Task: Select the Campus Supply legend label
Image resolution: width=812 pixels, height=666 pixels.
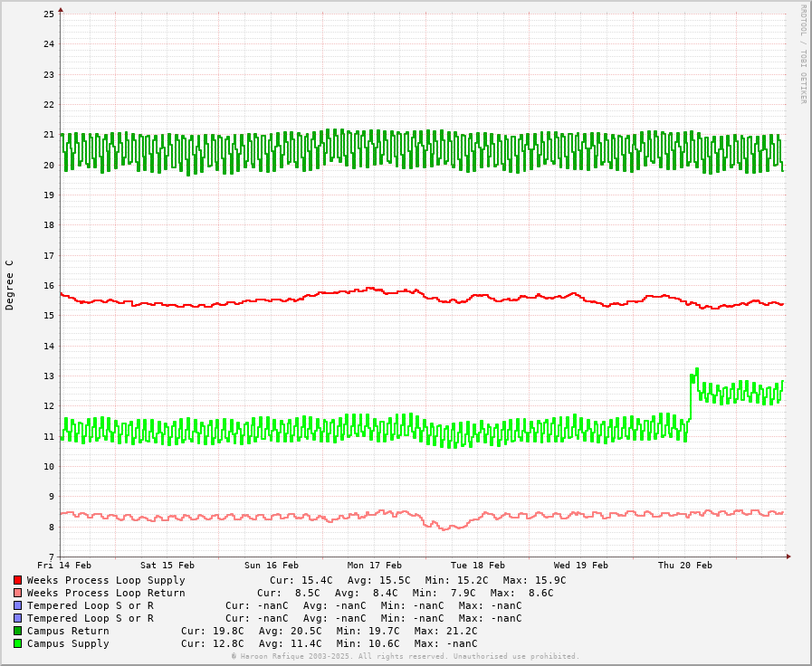Action: 68,643
